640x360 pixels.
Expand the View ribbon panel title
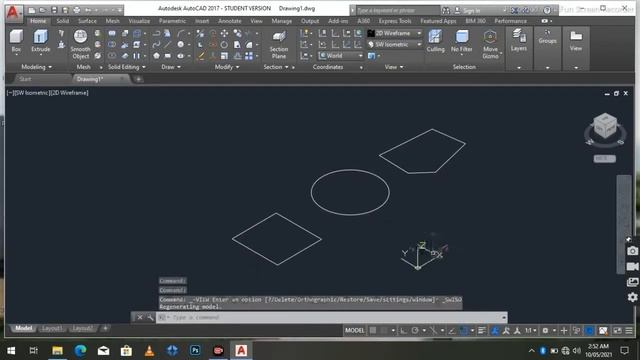point(393,67)
